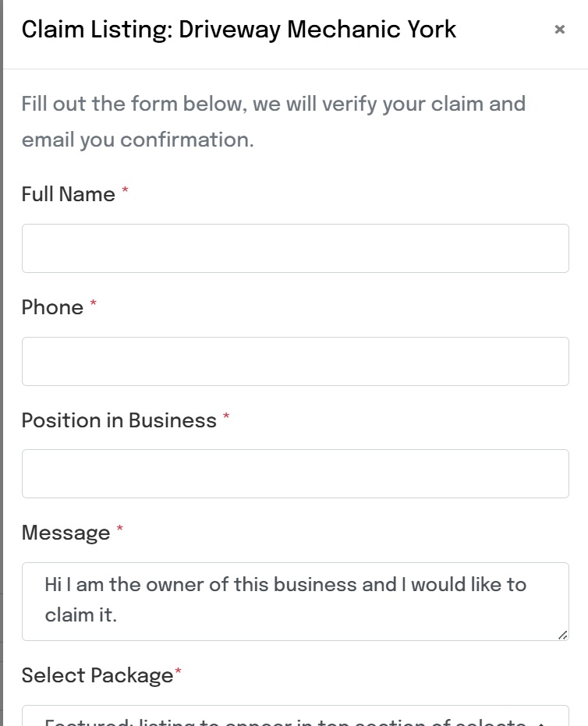The image size is (588, 726).
Task: Click the Claim Listing dialog title
Action: 239,30
